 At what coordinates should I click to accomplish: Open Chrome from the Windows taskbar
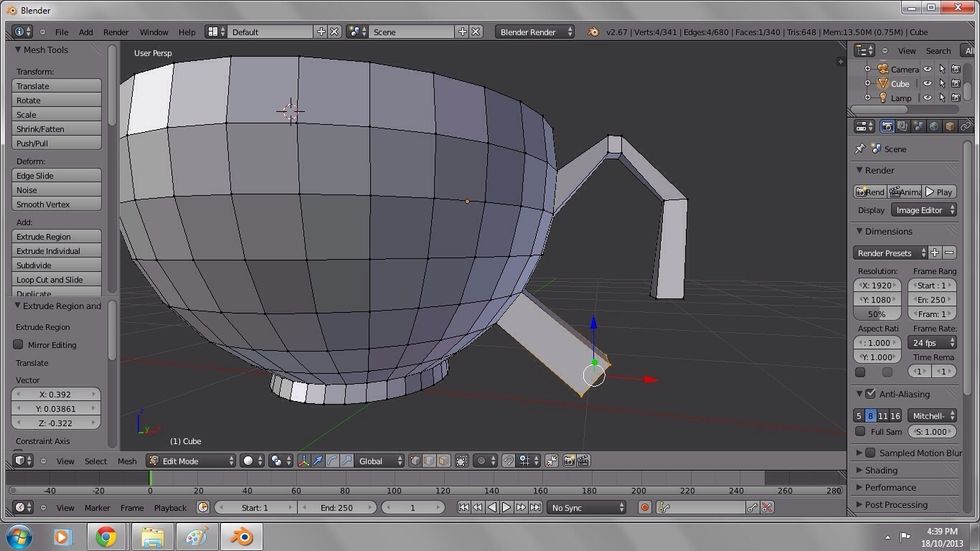tap(106, 537)
